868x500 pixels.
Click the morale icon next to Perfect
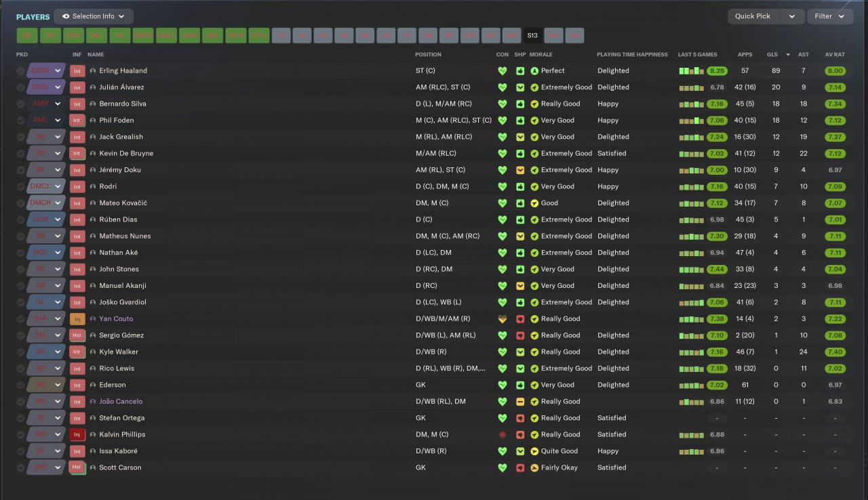pyautogui.click(x=534, y=70)
